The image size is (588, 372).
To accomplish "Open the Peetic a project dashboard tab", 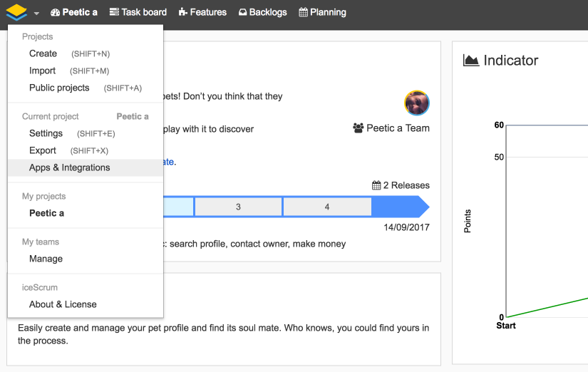I will 74,12.
